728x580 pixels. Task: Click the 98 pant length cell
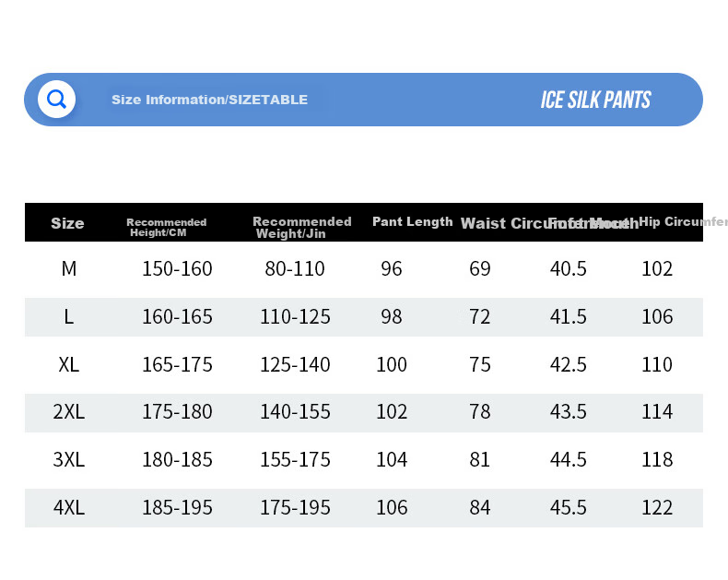392,317
